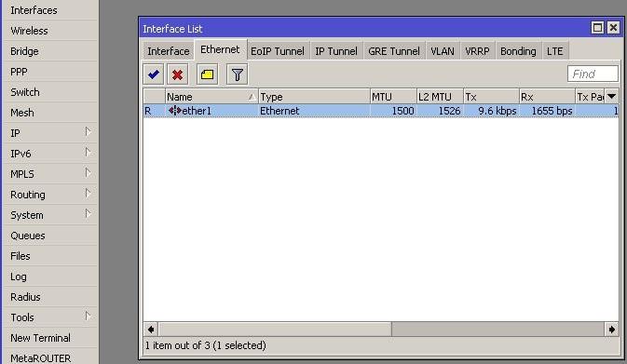Open the Files menu item
The image size is (627, 364).
coord(50,256)
